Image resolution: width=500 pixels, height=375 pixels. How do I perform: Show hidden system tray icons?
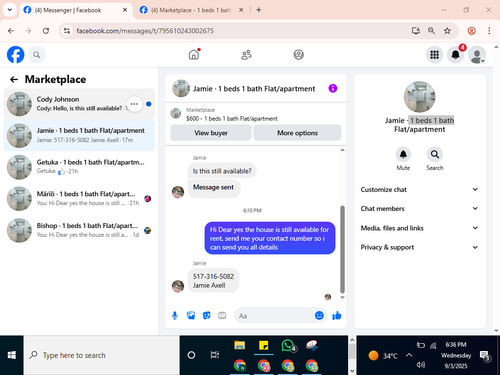click(409, 355)
